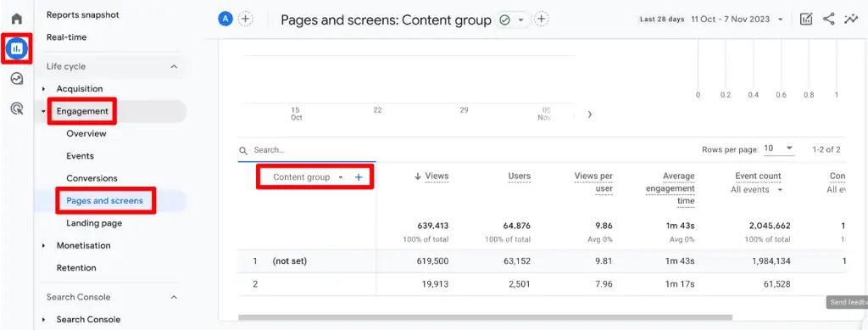Add secondary dimension with blue plus
The width and height of the screenshot is (868, 330).
tap(359, 177)
